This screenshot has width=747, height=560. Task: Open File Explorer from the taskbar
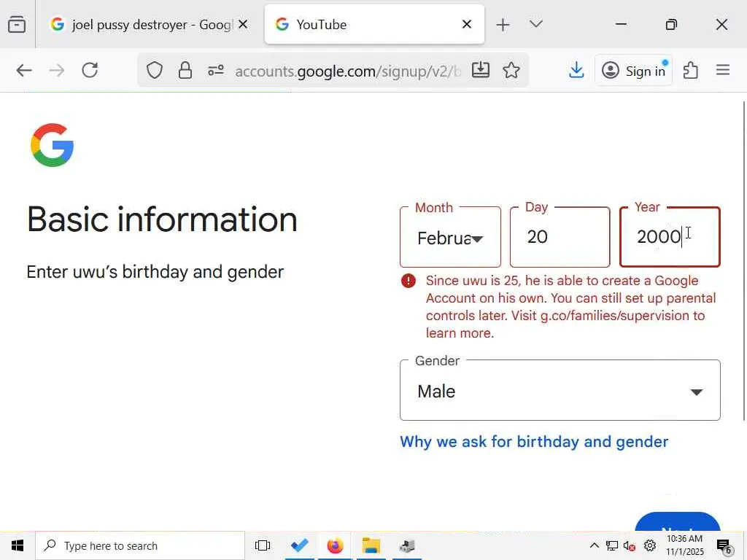(371, 545)
